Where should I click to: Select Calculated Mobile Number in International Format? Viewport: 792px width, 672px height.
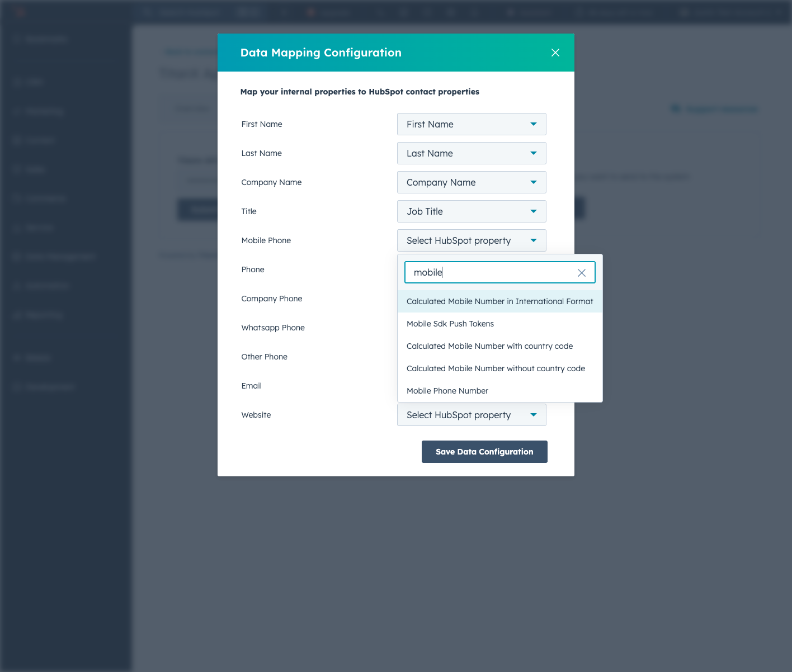tap(500, 301)
